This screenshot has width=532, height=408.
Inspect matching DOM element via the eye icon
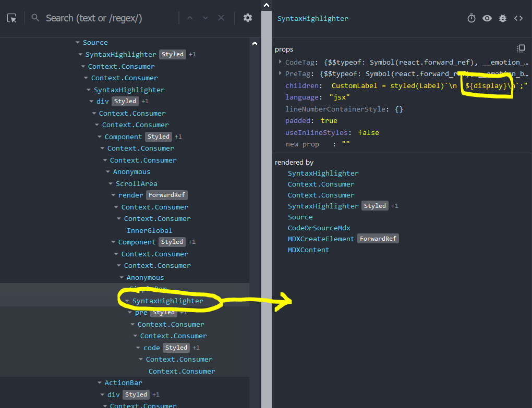point(487,18)
